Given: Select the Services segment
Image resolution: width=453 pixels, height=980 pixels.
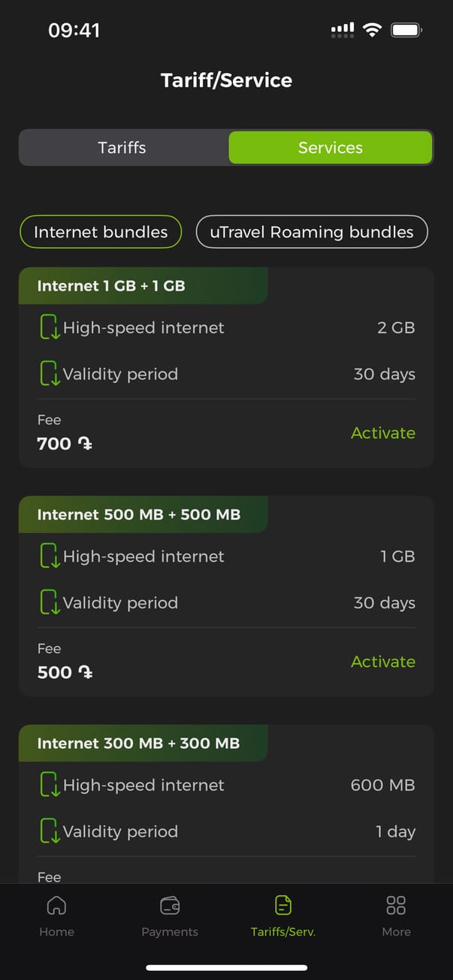Looking at the screenshot, I should 331,147.
